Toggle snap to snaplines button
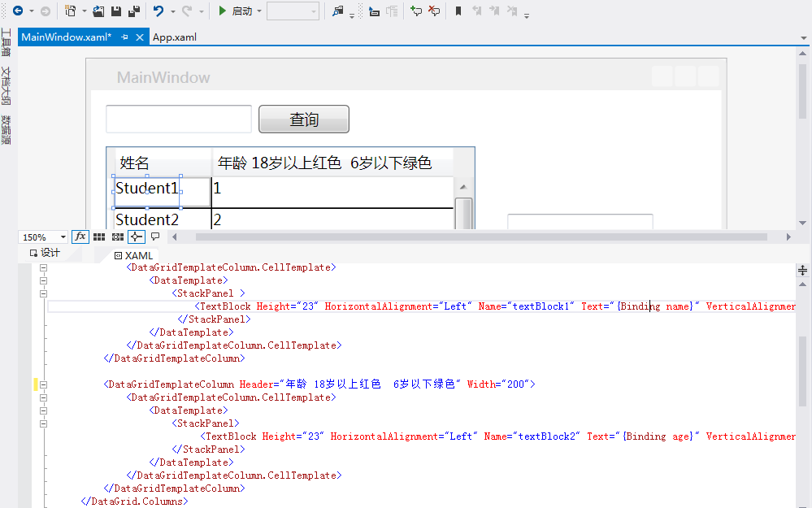The image size is (812, 508). [137, 237]
